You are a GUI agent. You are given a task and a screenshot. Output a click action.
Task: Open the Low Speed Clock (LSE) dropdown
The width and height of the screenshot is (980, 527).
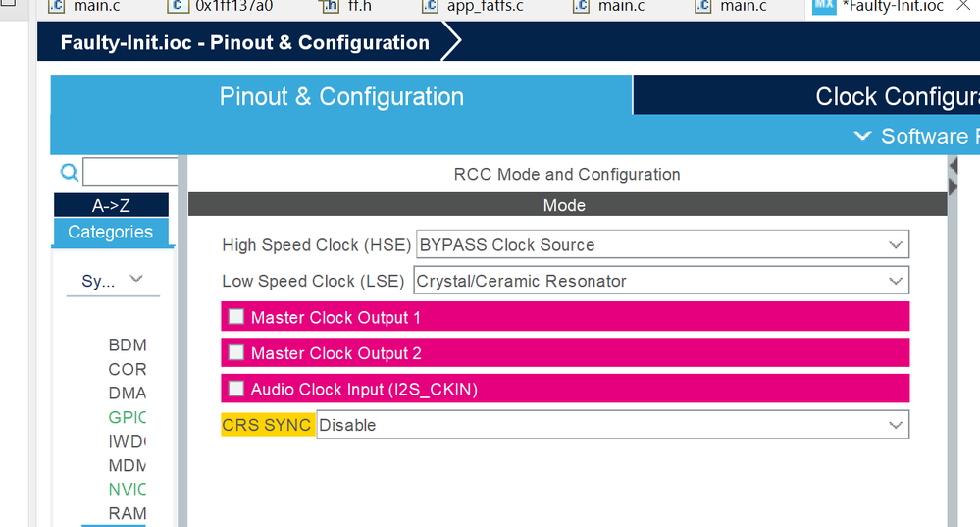point(661,281)
